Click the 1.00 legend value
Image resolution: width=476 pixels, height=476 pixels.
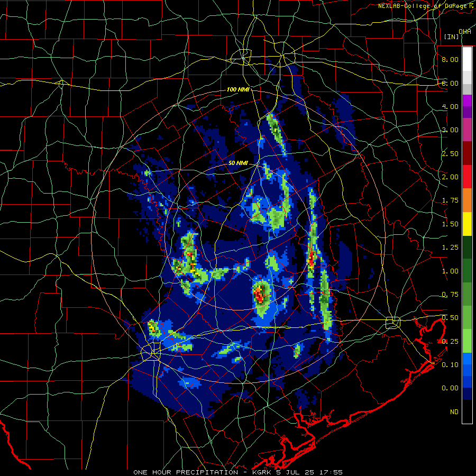pos(450,271)
